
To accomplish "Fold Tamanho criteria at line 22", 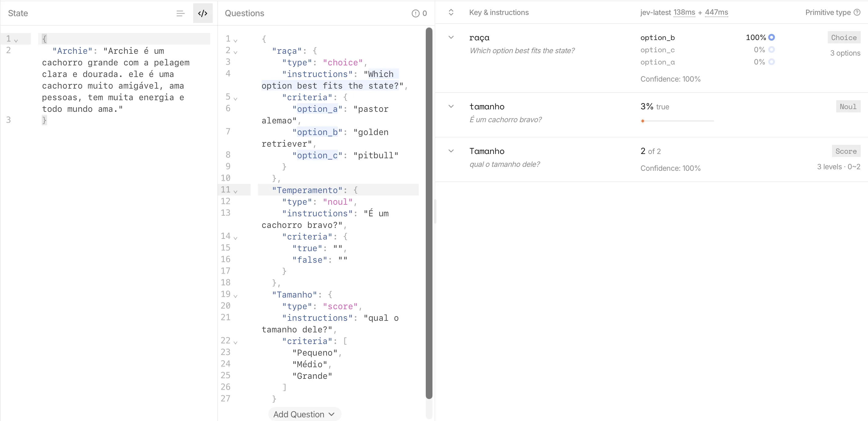I will pyautogui.click(x=236, y=343).
